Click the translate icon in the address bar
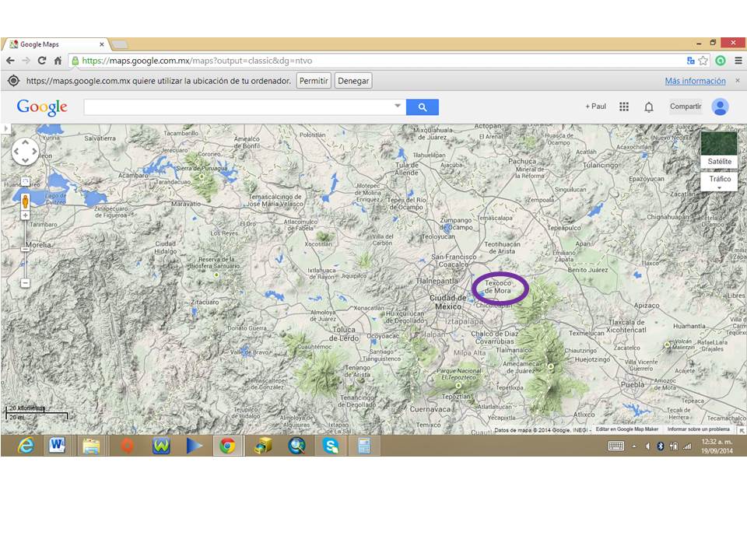This screenshot has height=560, width=747. tap(690, 61)
